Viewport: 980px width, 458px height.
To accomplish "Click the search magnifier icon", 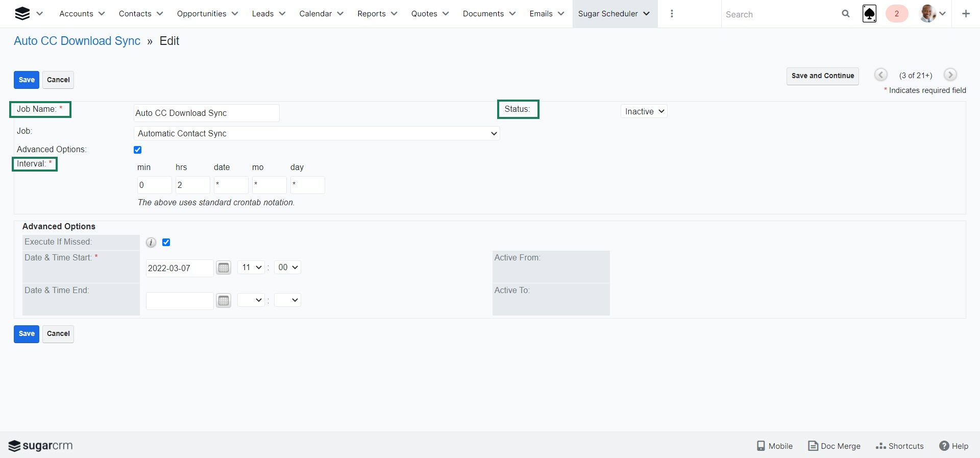I will point(846,14).
